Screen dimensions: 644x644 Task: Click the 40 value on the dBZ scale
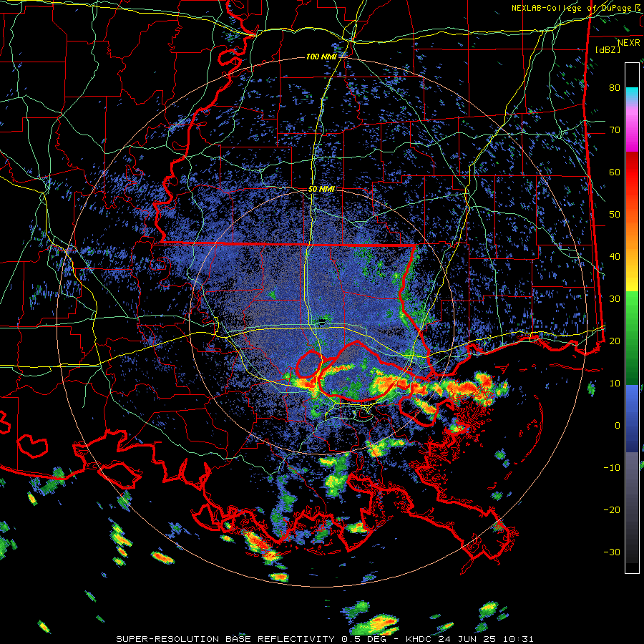coord(615,257)
